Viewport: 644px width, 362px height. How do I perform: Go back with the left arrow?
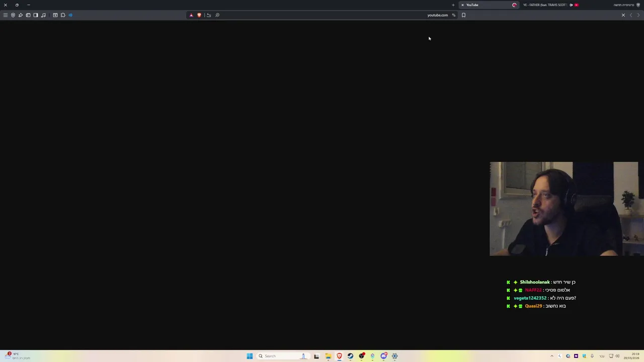[631, 15]
